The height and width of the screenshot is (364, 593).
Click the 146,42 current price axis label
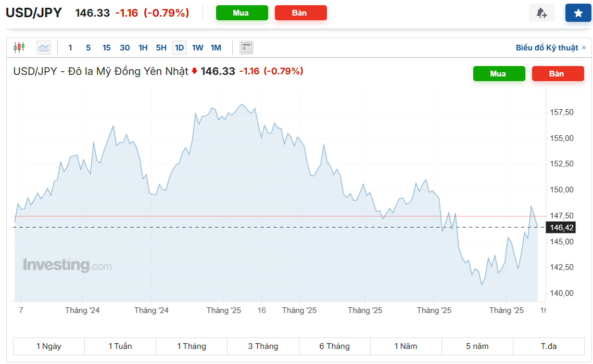tap(561, 228)
